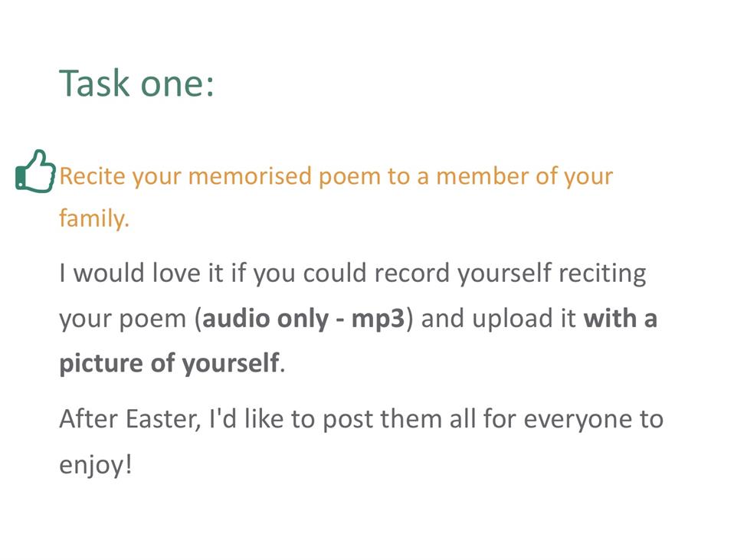The height and width of the screenshot is (560, 747).
Task: Click the bold 'mp3' text
Action: coord(378,319)
